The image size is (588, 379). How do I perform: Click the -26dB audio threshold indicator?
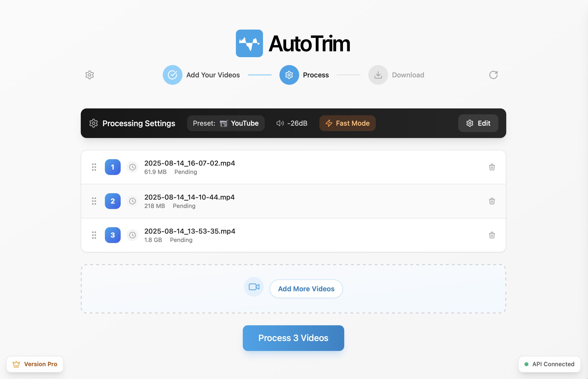pos(292,123)
